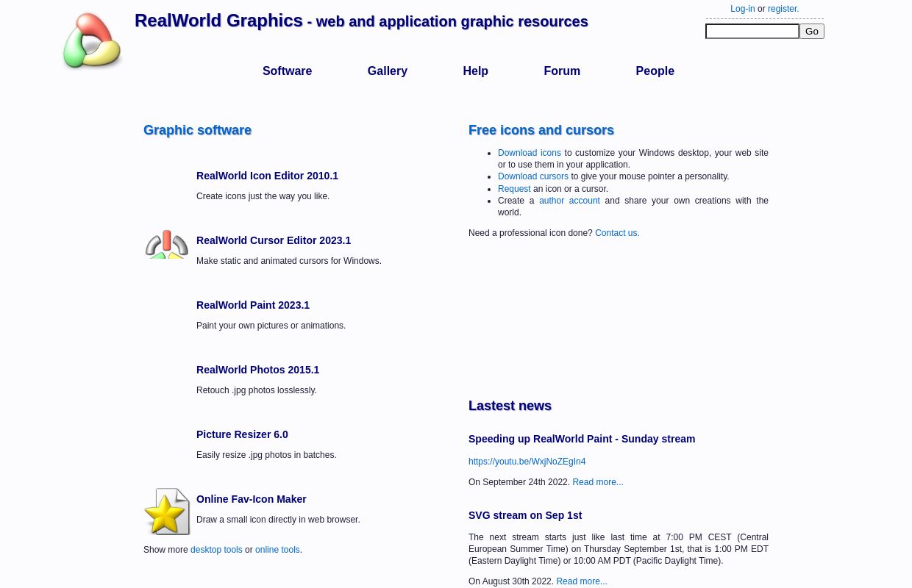Open Online Fav-Icon Maker title link
912x588 pixels.
[252, 499]
